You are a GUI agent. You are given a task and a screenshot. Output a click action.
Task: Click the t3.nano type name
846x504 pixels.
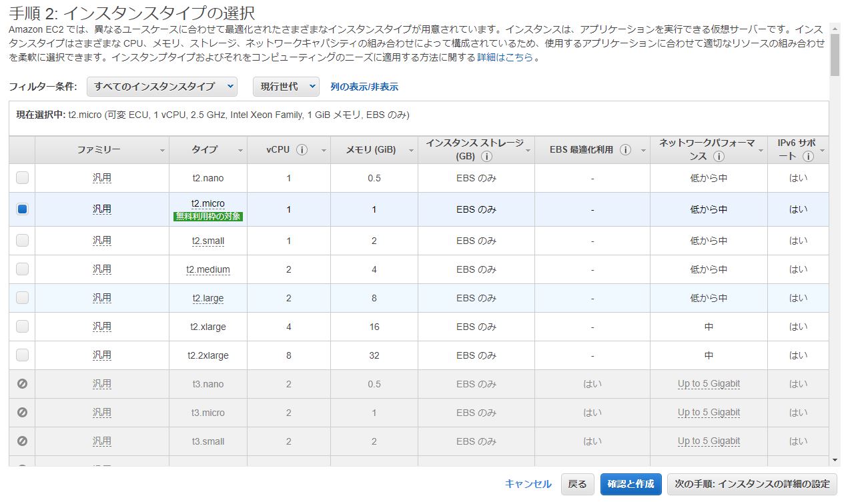click(x=208, y=384)
